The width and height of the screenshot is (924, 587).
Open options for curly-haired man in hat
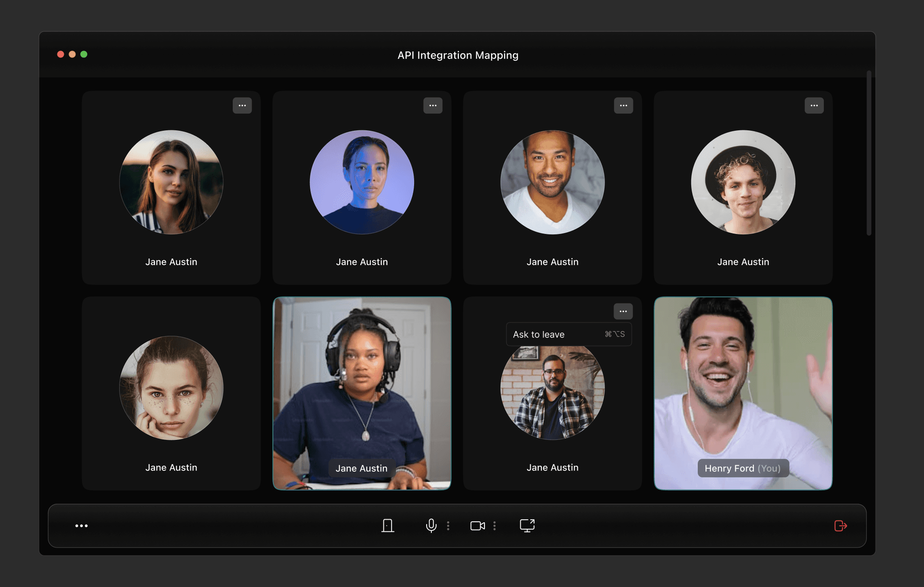814,105
